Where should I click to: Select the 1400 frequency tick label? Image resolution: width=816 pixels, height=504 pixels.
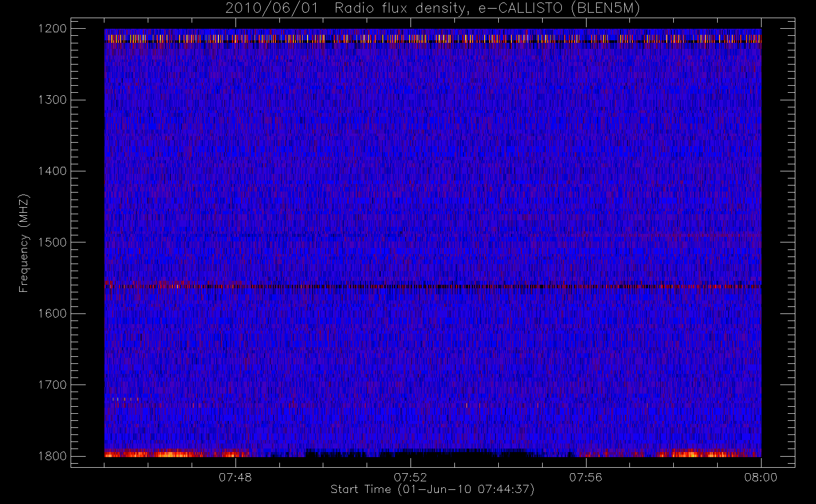pos(52,171)
